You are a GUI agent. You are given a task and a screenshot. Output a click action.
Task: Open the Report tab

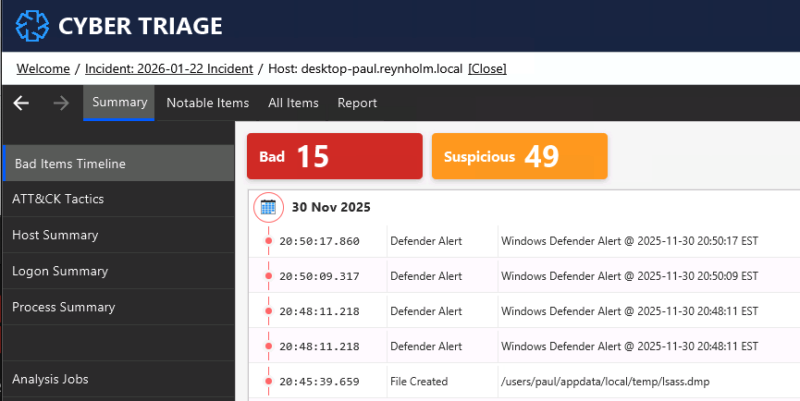[357, 103]
